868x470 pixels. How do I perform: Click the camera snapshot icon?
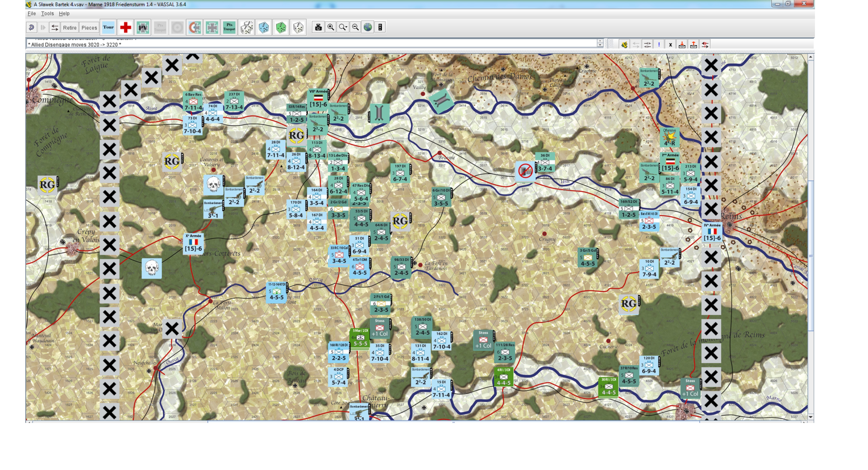[x=318, y=27]
